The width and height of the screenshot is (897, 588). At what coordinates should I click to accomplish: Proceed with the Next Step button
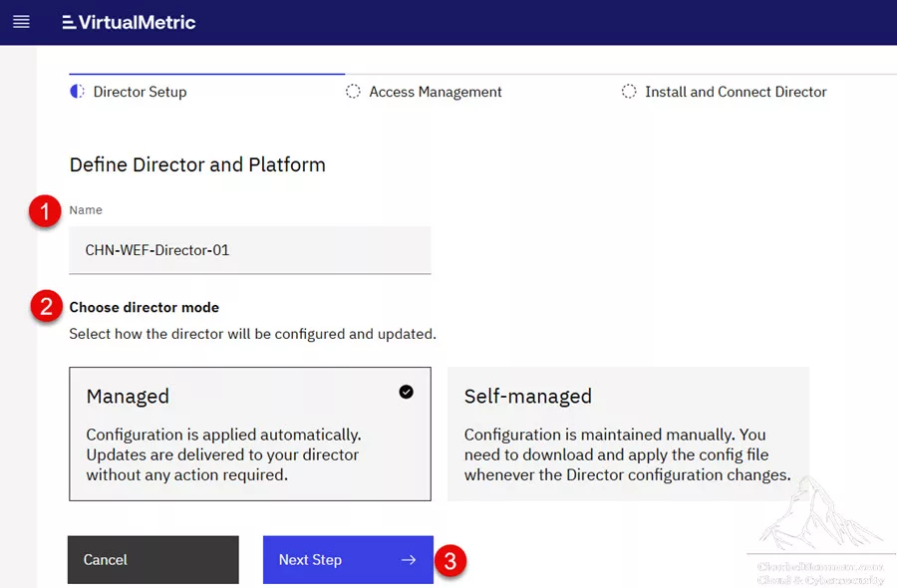348,559
